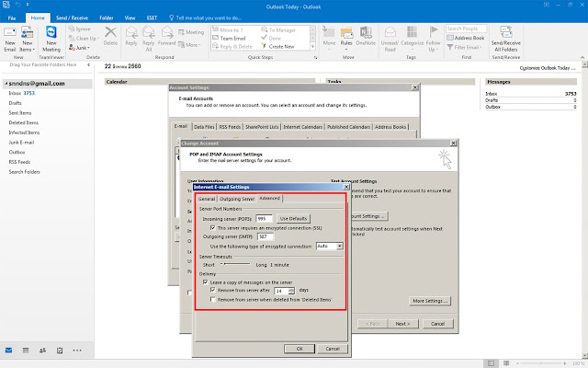
Task: Click the Categorize icon
Action: tap(413, 32)
